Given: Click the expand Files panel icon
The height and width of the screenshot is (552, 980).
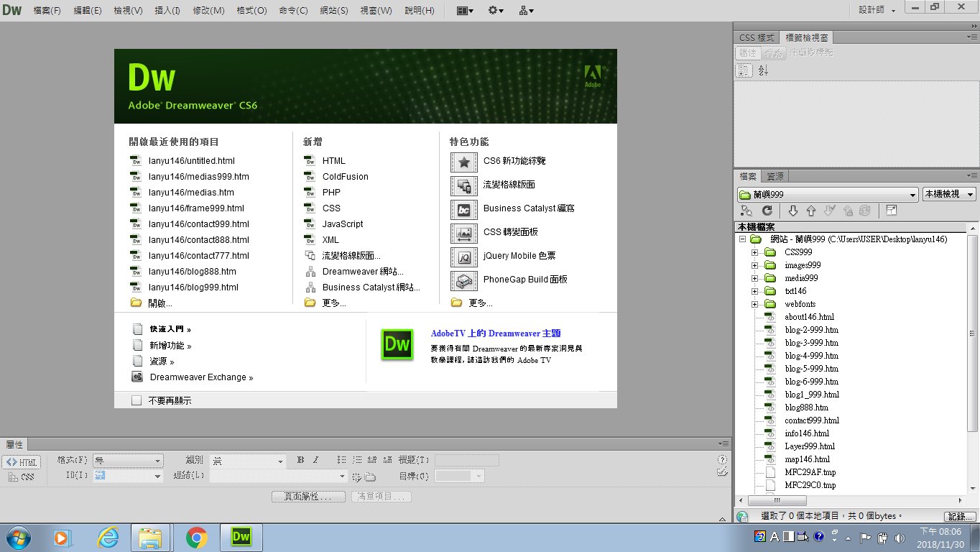Looking at the screenshot, I should pyautogui.click(x=892, y=211).
